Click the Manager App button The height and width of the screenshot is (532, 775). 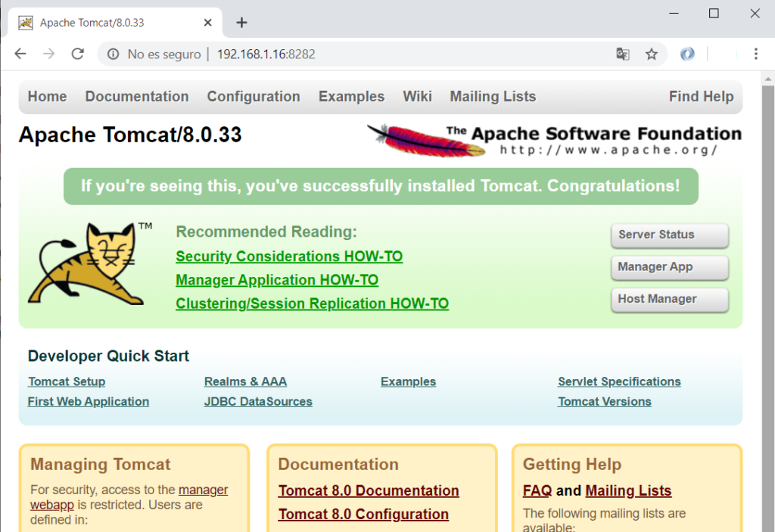[x=670, y=267]
